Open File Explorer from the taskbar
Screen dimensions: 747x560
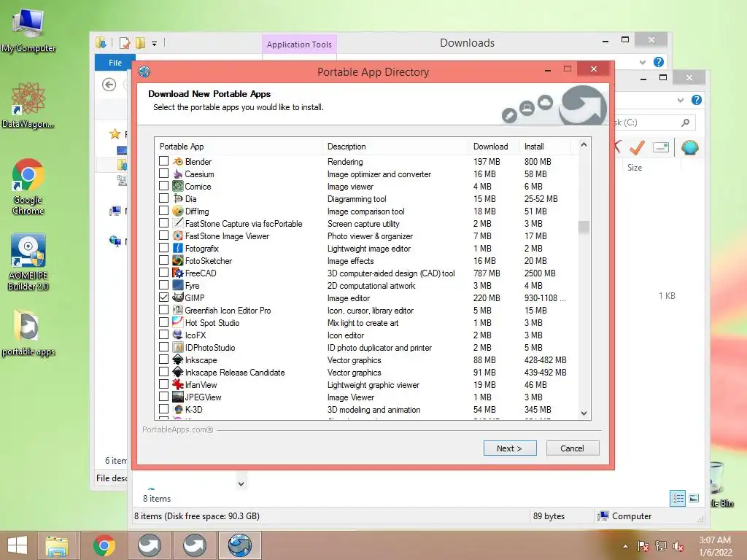pyautogui.click(x=57, y=545)
